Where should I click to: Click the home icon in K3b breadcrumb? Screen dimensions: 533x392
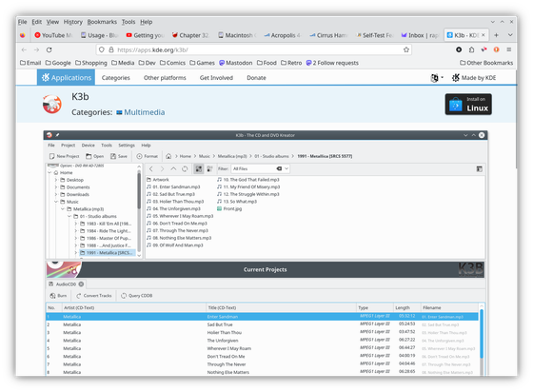168,156
